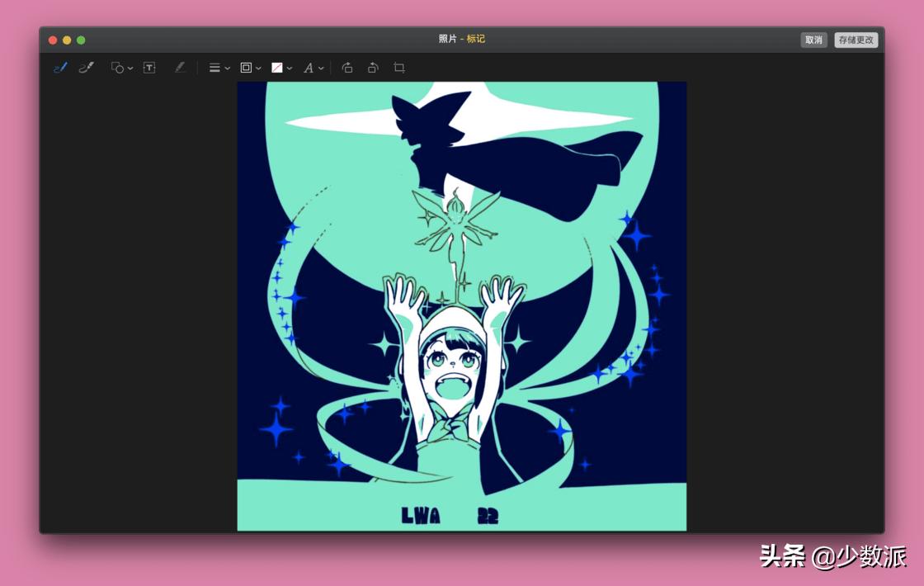Select the Draw brush tool

pos(87,68)
